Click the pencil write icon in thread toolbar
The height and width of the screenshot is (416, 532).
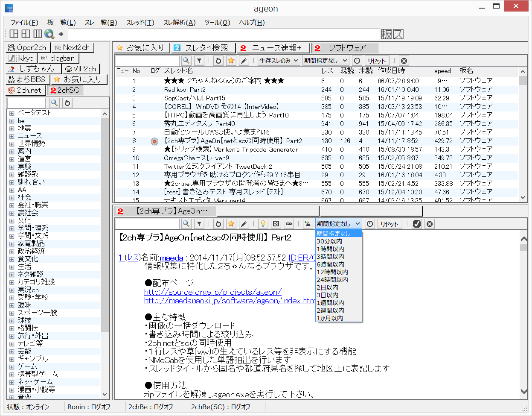pyautogui.click(x=244, y=224)
